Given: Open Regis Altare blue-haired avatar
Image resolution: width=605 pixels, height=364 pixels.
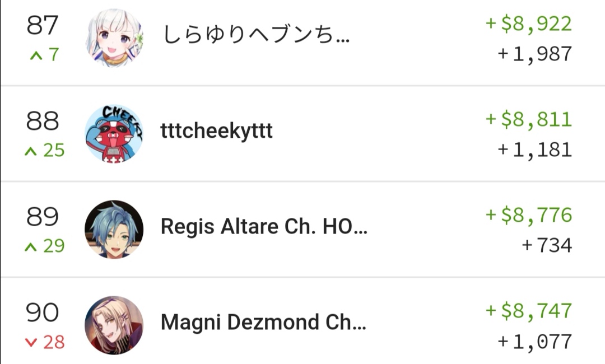Looking at the screenshot, I should pyautogui.click(x=114, y=229).
